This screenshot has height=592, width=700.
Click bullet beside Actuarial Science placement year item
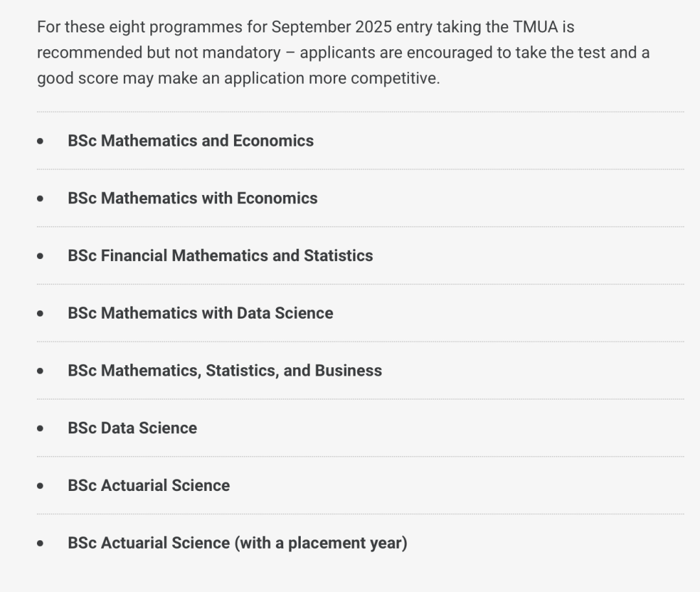(x=41, y=543)
